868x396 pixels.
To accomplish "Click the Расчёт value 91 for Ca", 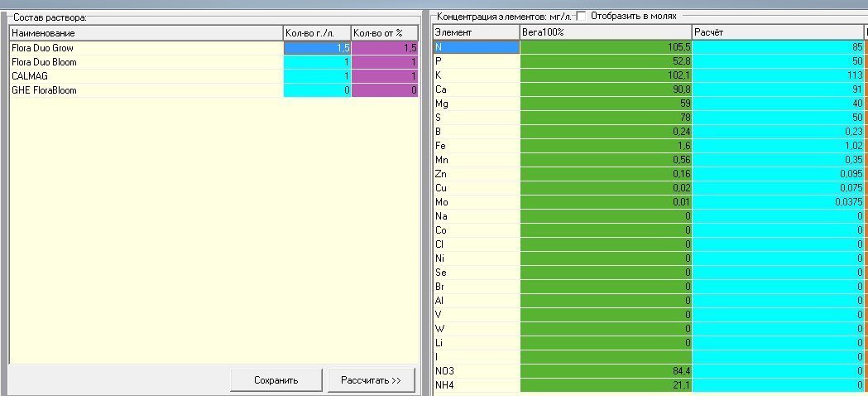I will point(778,89).
